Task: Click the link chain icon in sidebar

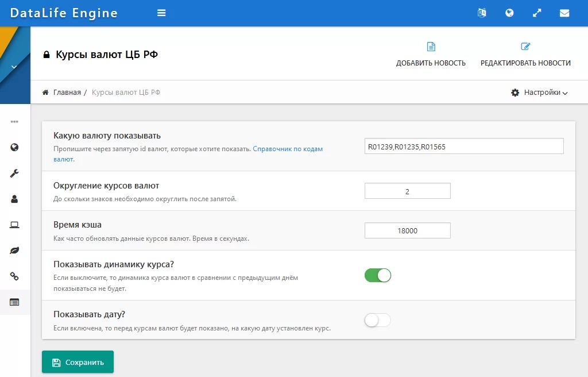Action: click(x=15, y=276)
